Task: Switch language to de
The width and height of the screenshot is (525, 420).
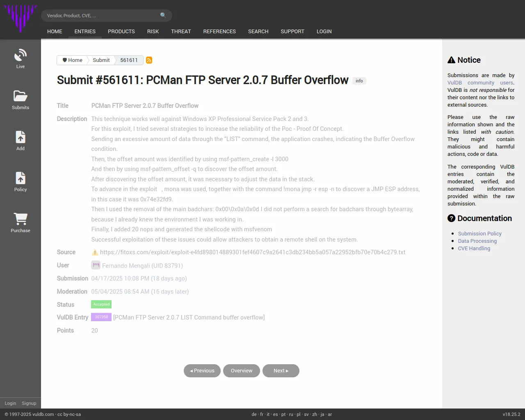Action: click(x=254, y=415)
